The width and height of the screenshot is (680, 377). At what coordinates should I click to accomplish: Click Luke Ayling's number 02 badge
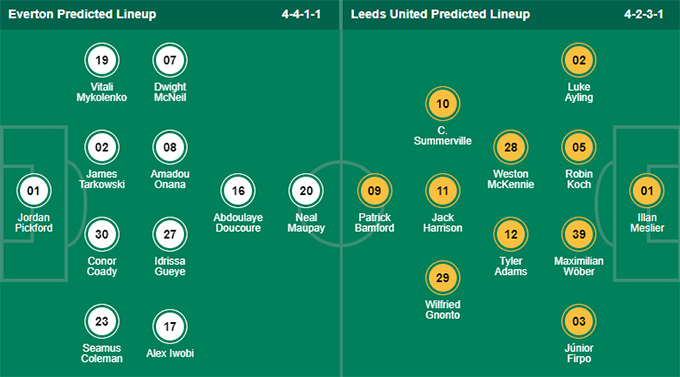[x=579, y=60]
